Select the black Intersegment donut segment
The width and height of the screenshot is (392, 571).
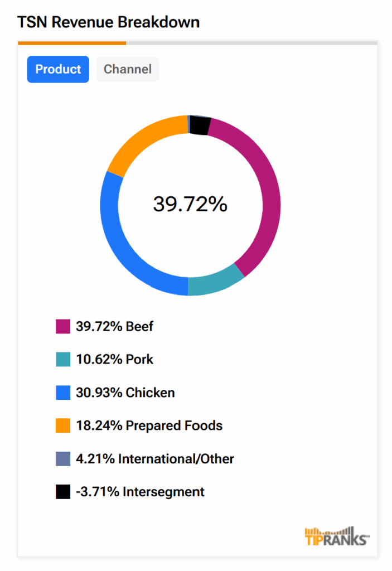tap(200, 125)
